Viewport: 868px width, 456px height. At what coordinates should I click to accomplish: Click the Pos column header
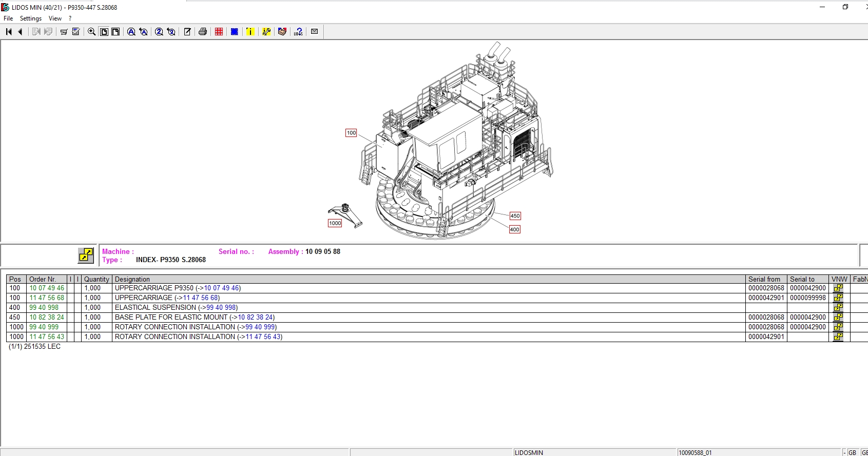[x=16, y=279]
